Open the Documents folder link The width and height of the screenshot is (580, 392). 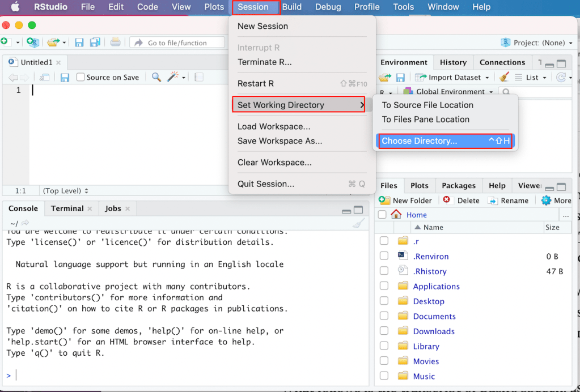tap(434, 316)
